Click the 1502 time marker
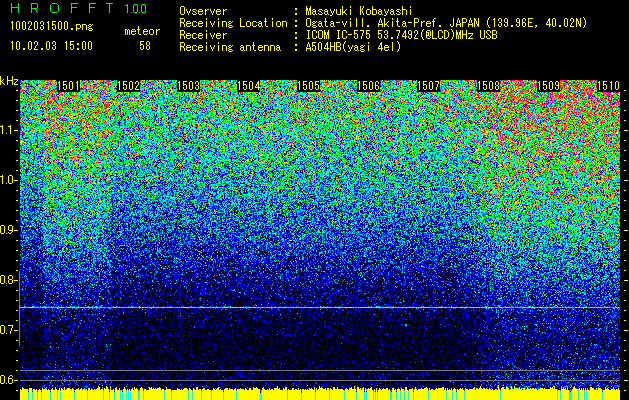 129,86
